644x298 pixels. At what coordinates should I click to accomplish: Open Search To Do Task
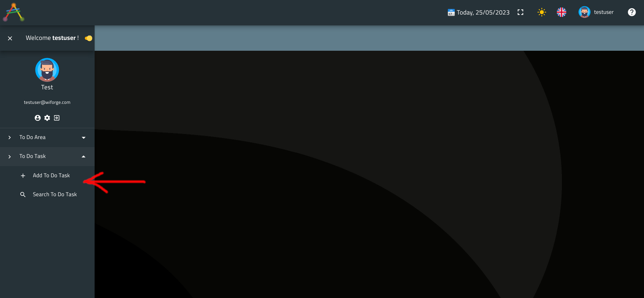[47, 194]
